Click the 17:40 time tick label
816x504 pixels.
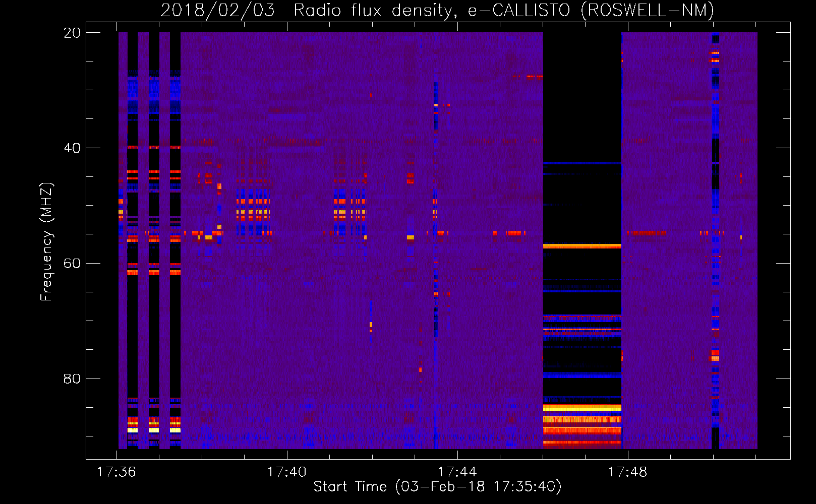287,472
